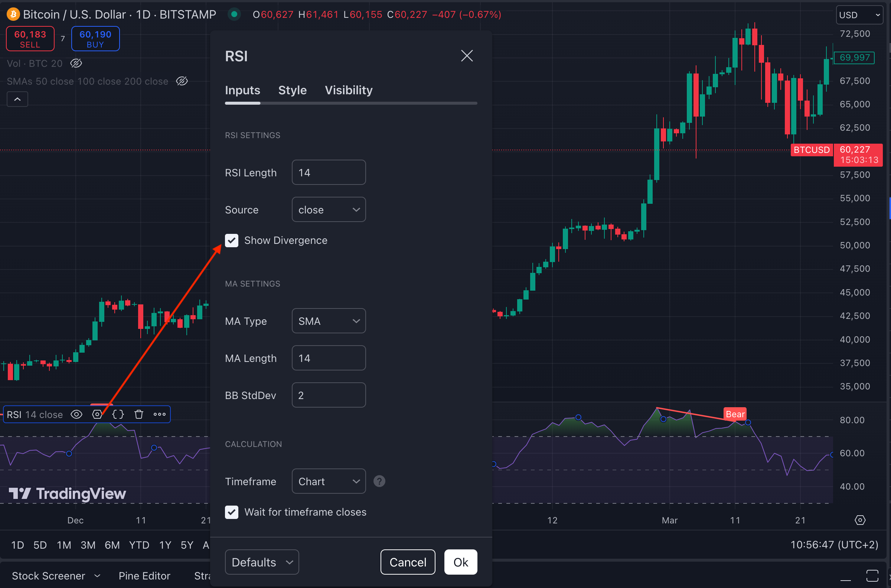This screenshot has width=891, height=588.
Task: Switch to the Style tab
Action: [292, 90]
